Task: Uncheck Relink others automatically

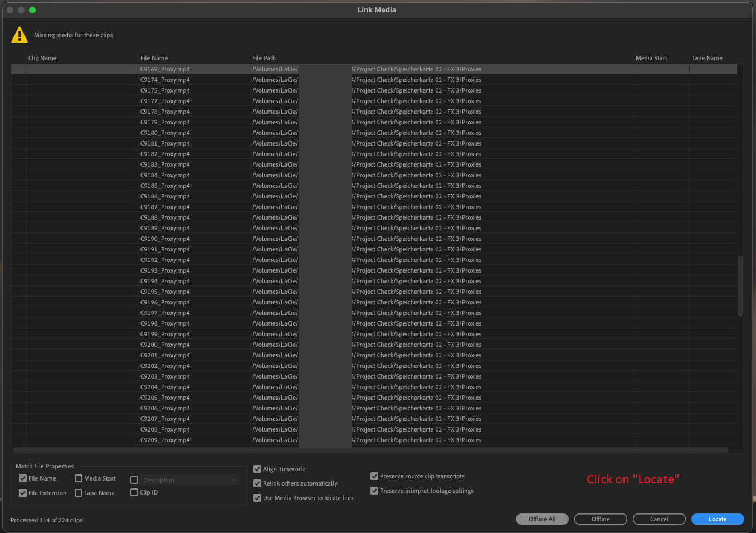Action: (x=257, y=483)
